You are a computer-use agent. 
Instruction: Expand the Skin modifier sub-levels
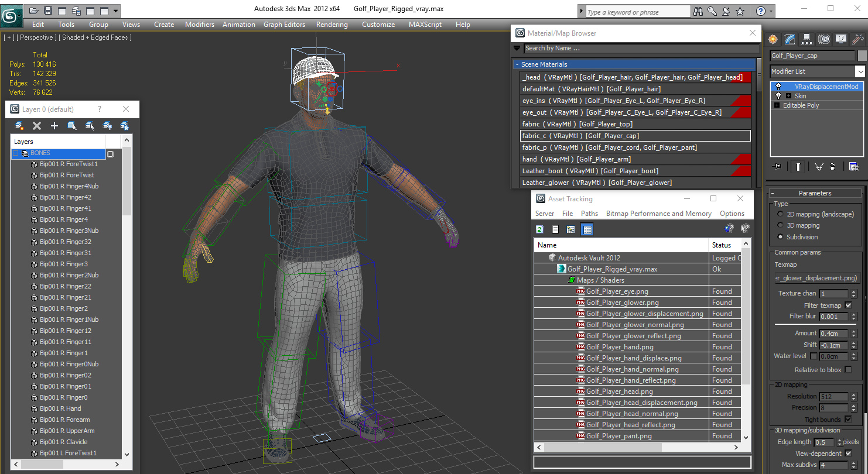coord(789,96)
